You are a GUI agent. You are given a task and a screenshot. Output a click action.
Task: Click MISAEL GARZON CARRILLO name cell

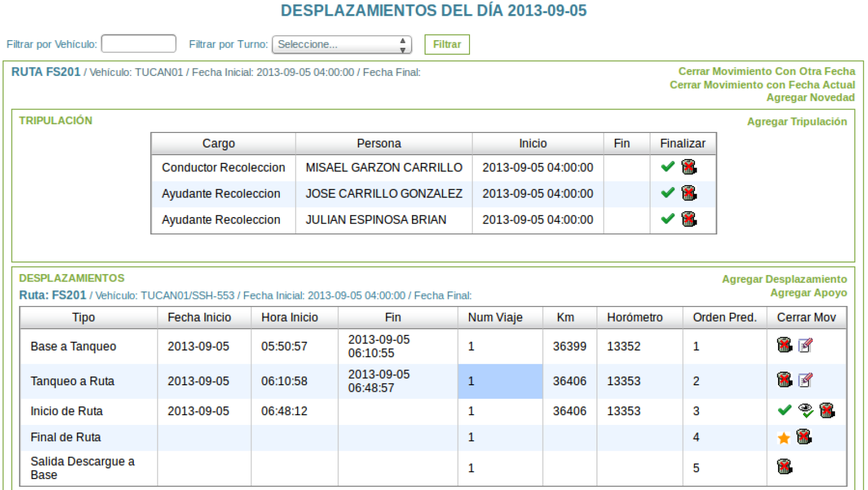click(x=384, y=167)
